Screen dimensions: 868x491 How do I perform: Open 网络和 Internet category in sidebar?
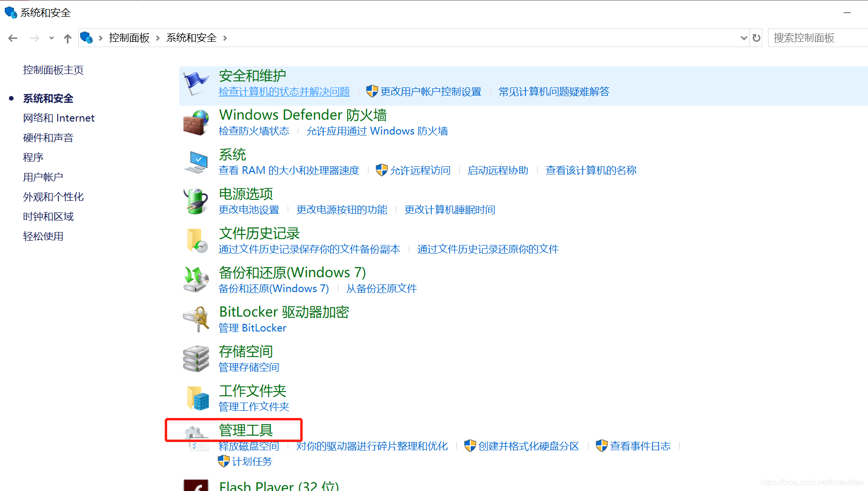pyautogui.click(x=59, y=118)
